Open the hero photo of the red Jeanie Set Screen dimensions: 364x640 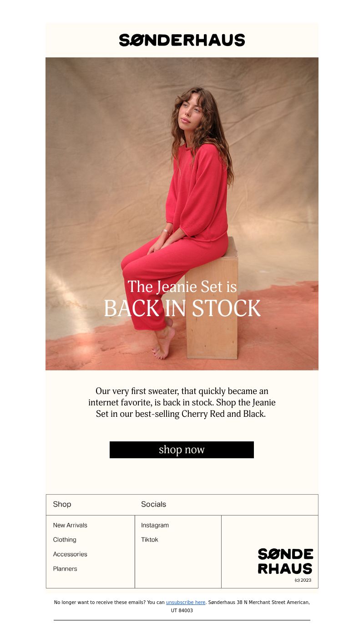pyautogui.click(x=182, y=214)
